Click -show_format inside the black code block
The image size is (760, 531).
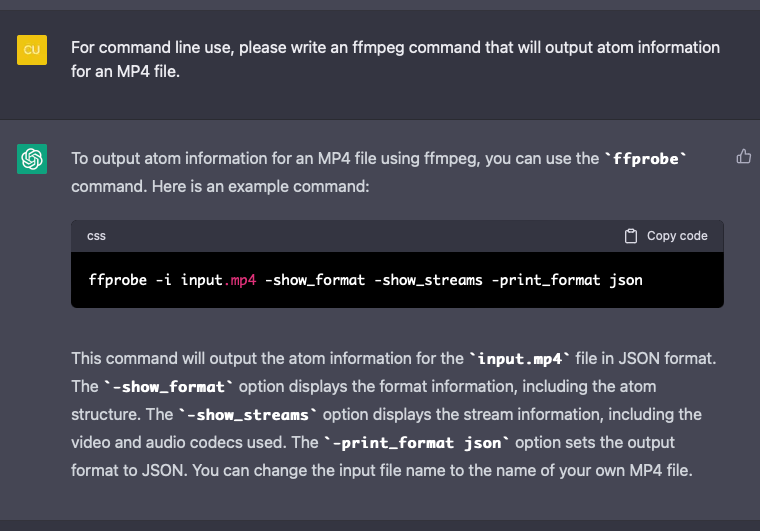[316, 280]
